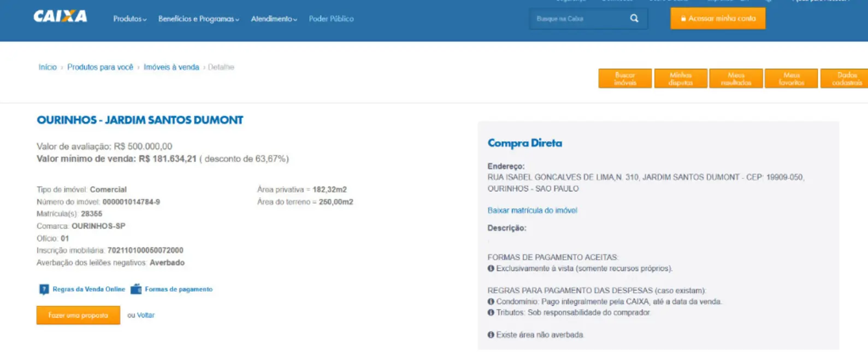Expand the Atendimento menu

pos(274,19)
